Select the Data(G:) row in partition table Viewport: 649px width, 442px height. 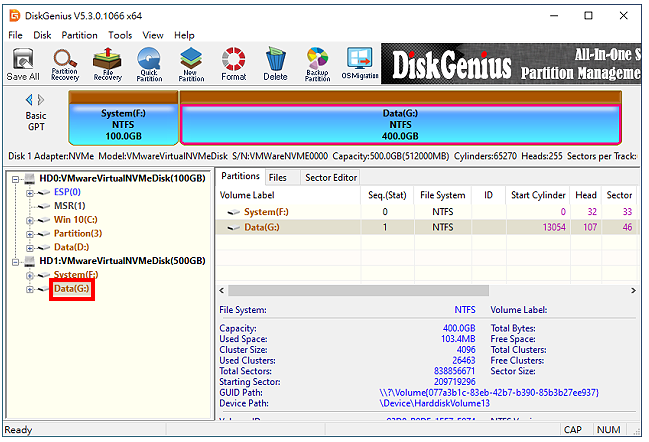tap(426, 227)
